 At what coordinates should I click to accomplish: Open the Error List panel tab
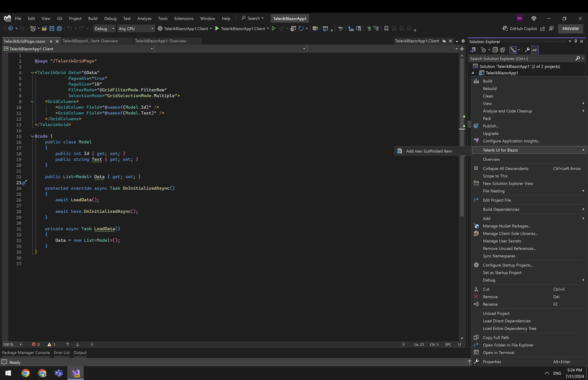pos(62,353)
